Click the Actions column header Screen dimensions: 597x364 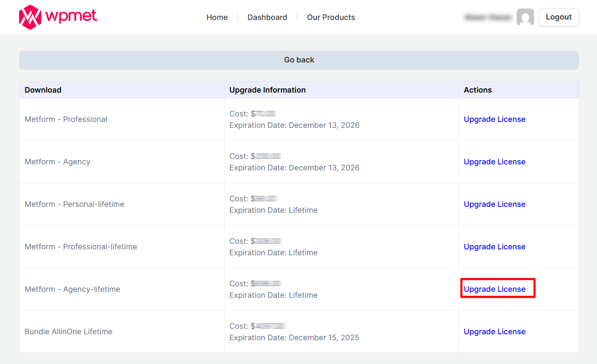(478, 90)
